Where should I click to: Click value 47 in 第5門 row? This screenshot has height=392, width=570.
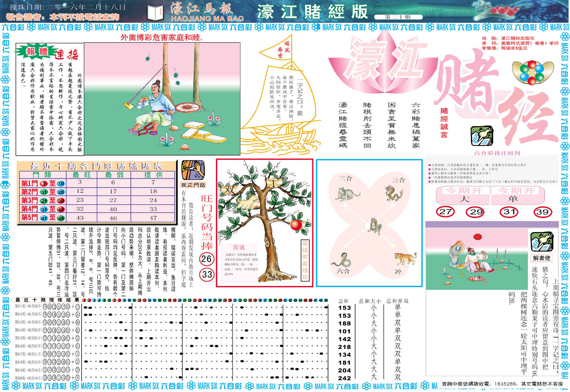(153, 218)
